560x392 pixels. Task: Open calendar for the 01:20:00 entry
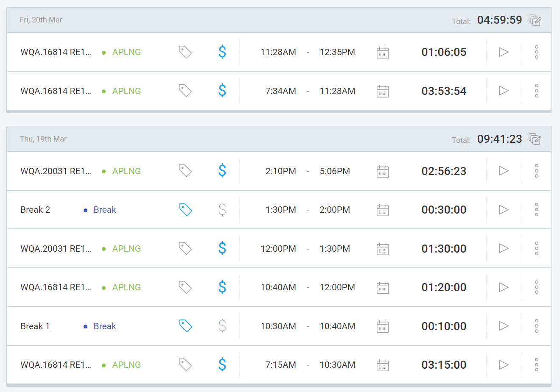click(x=383, y=288)
